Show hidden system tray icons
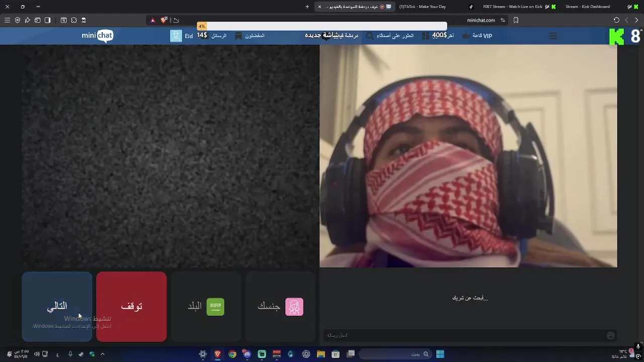The width and height of the screenshot is (644, 362). (x=103, y=354)
